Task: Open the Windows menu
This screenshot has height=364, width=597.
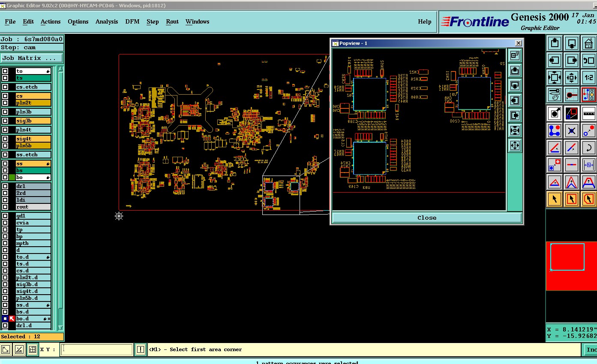Action: point(198,21)
